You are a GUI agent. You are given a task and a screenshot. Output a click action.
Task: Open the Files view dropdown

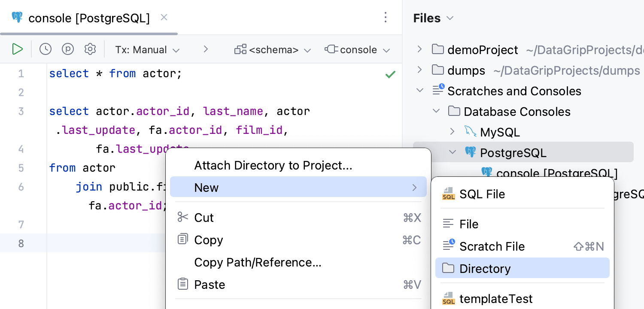[433, 18]
